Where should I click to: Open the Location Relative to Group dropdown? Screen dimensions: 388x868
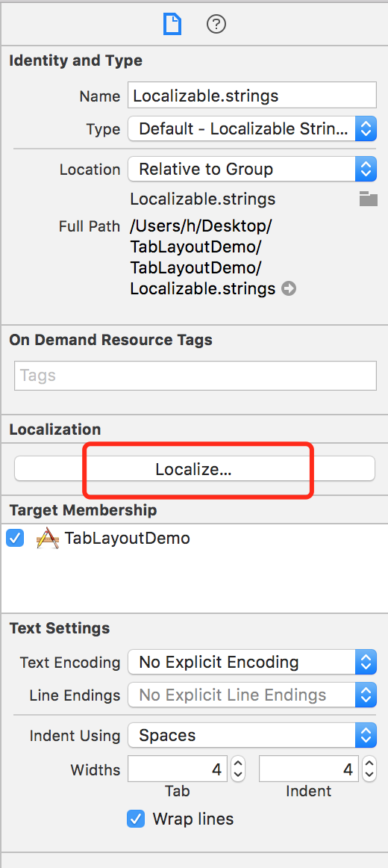(x=252, y=169)
